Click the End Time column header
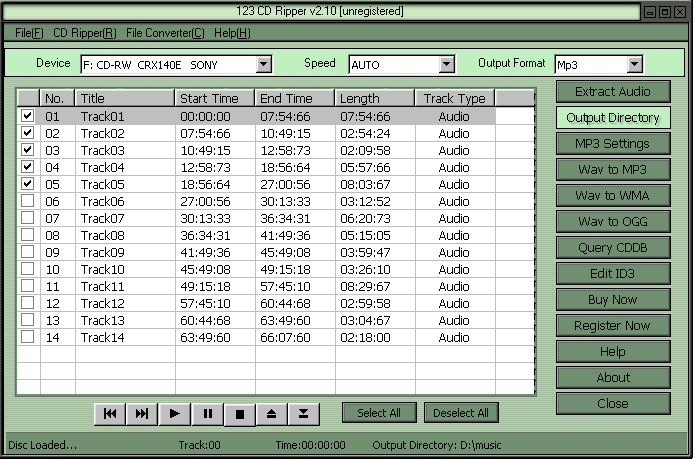 (x=295, y=98)
